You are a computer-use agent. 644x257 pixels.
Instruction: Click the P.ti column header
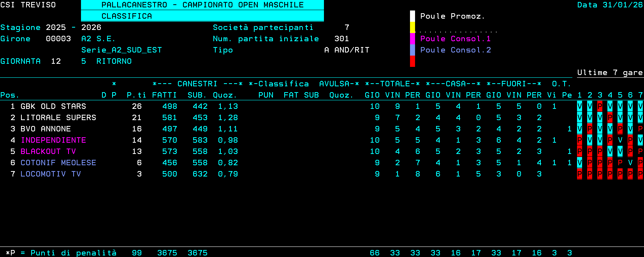(136, 95)
